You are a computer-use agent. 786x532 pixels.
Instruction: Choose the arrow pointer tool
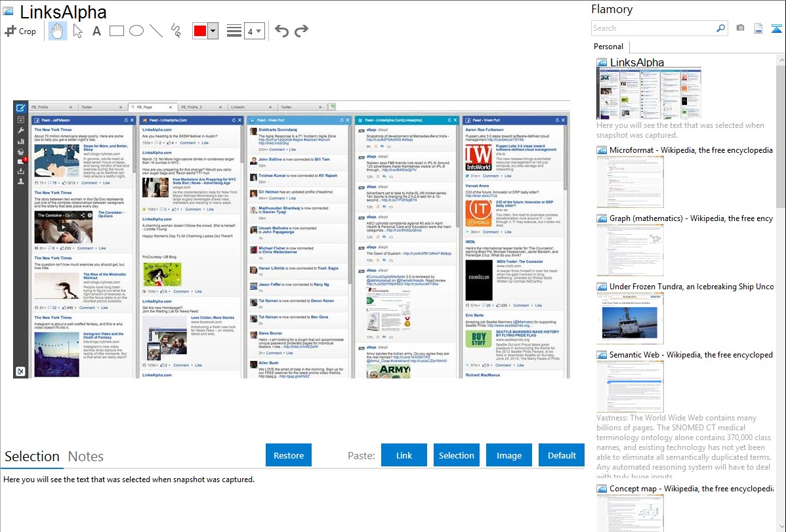tap(77, 31)
